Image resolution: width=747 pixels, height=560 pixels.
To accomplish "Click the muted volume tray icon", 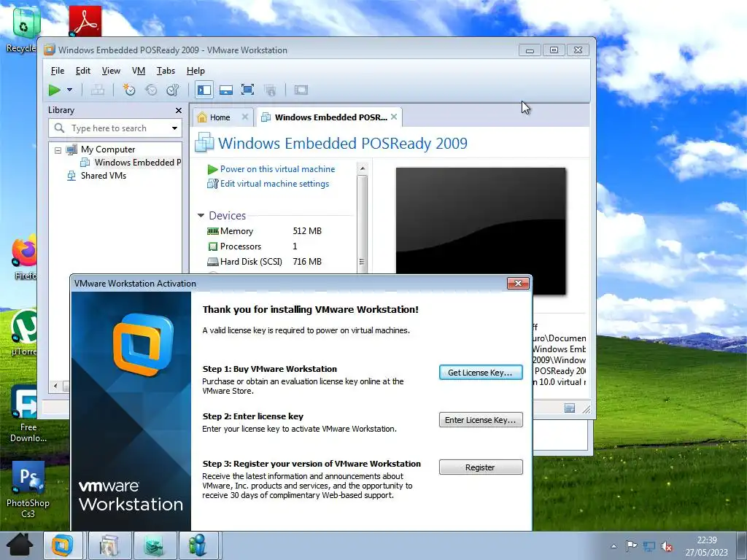I will tap(667, 546).
